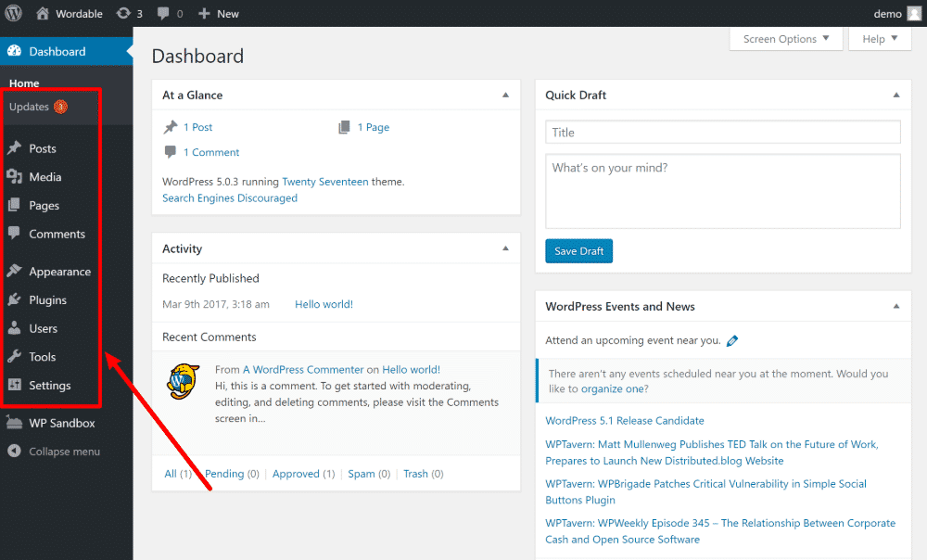Open the Updates submenu item
This screenshot has height=560, width=927.
click(29, 107)
